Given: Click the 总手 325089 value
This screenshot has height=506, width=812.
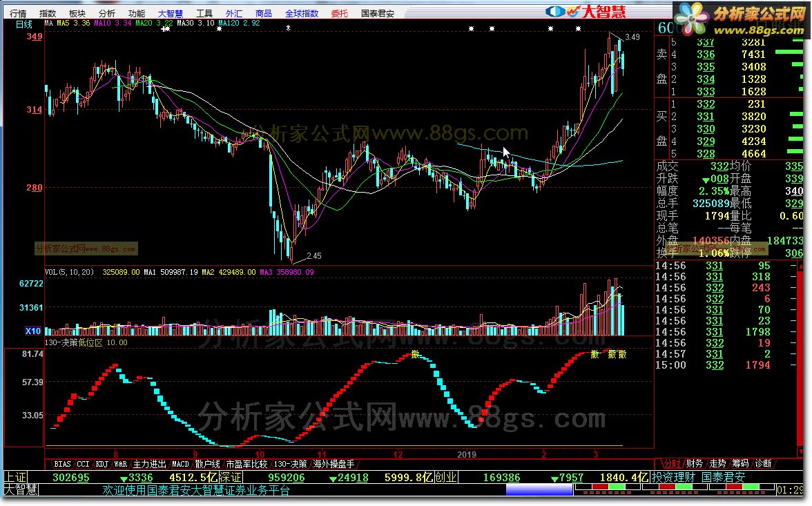Looking at the screenshot, I should [710, 204].
